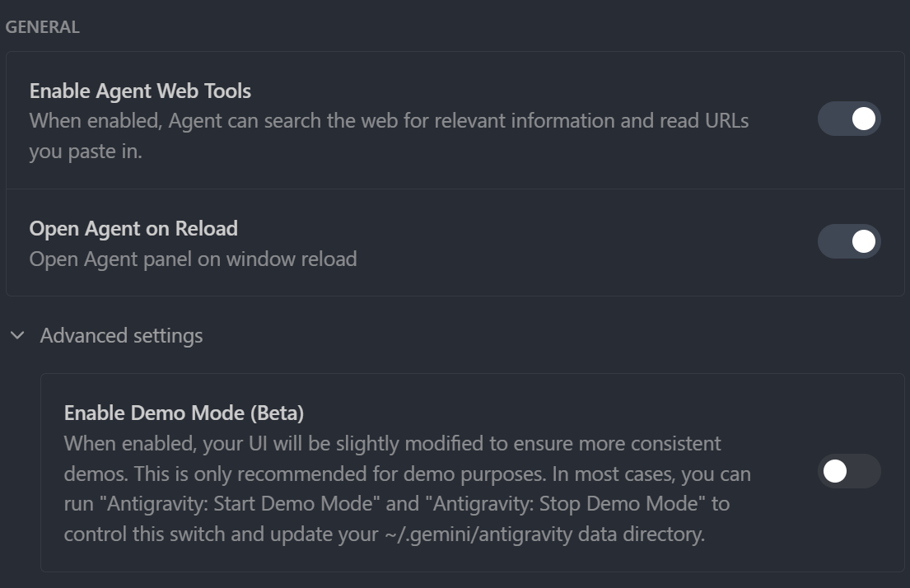Image resolution: width=910 pixels, height=588 pixels.
Task: Expand the Advanced settings disclosure arrow
Action: click(18, 335)
